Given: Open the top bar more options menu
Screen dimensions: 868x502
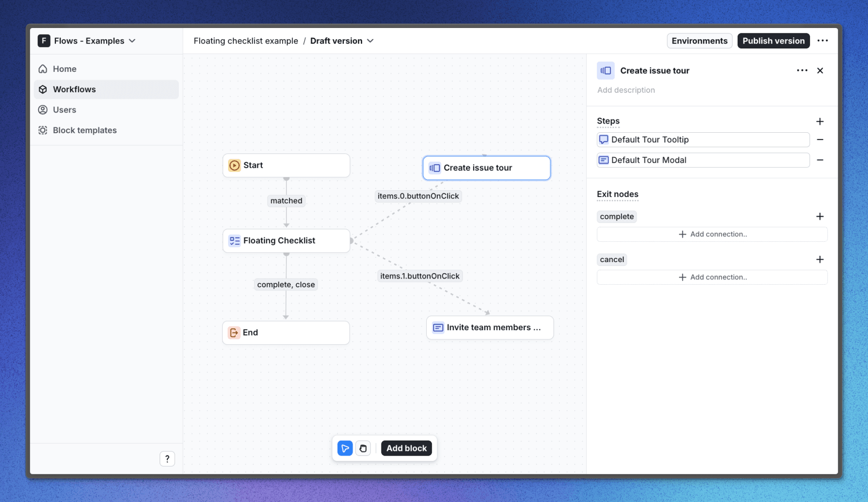Looking at the screenshot, I should (x=823, y=41).
